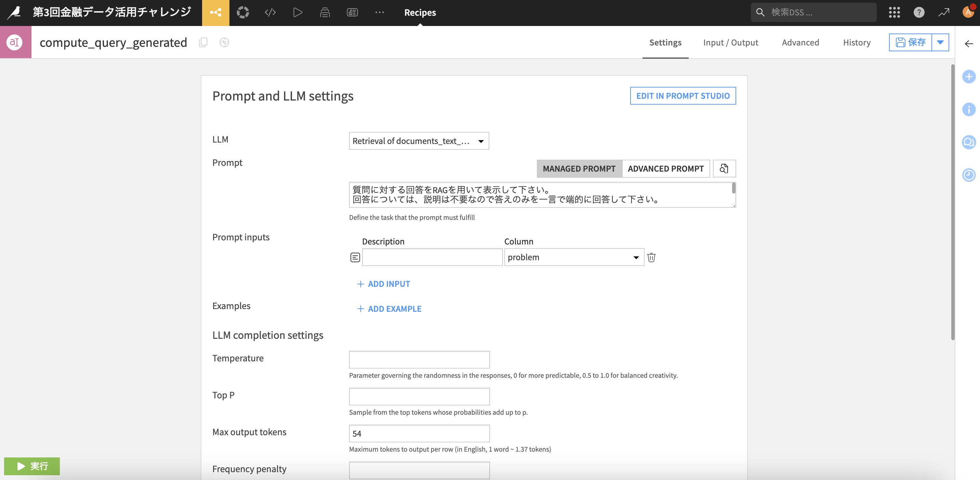
Task: Open the problem column dropdown
Action: [x=573, y=257]
